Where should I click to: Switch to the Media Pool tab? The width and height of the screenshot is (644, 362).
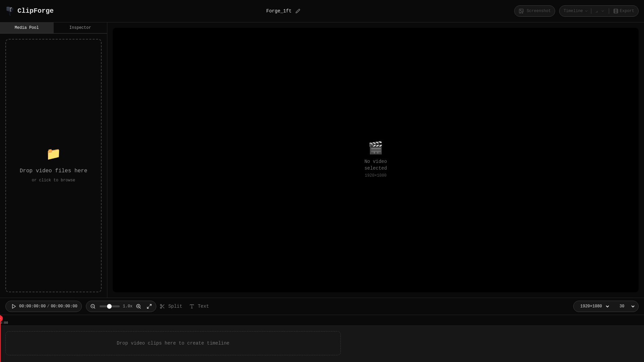(x=27, y=28)
